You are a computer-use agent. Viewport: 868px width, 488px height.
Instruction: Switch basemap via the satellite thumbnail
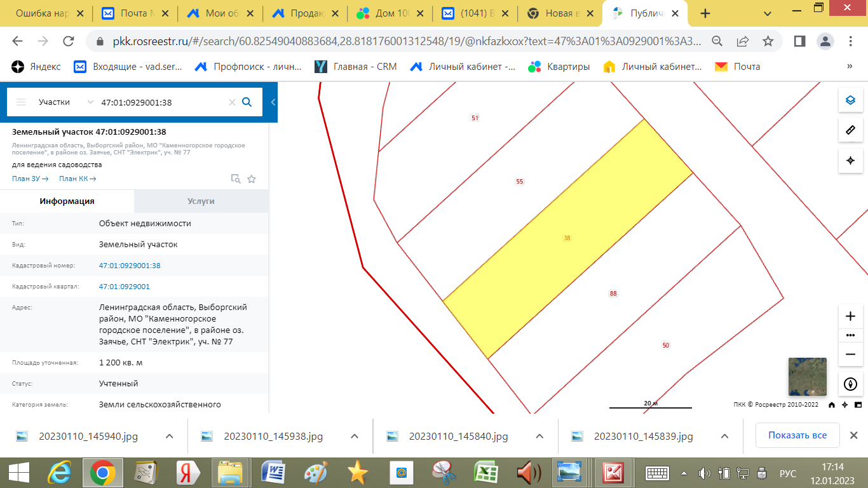[808, 377]
